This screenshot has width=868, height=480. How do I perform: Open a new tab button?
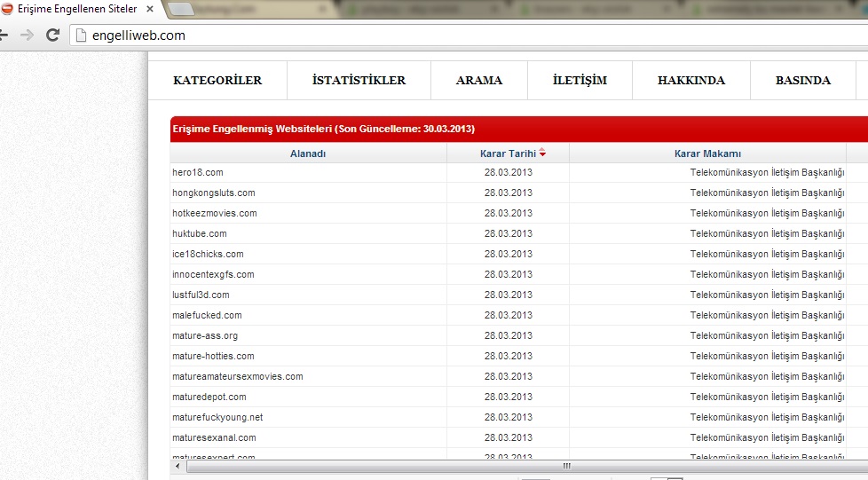click(180, 9)
